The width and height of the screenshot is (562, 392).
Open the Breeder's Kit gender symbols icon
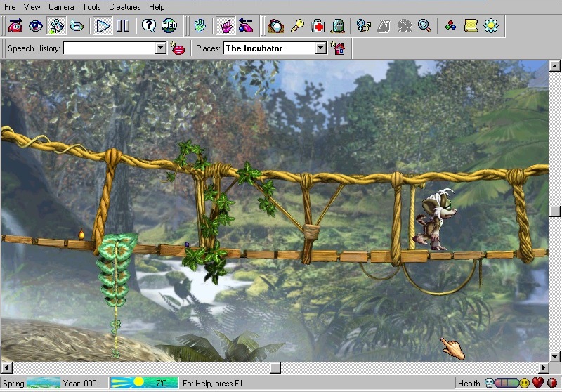(363, 26)
